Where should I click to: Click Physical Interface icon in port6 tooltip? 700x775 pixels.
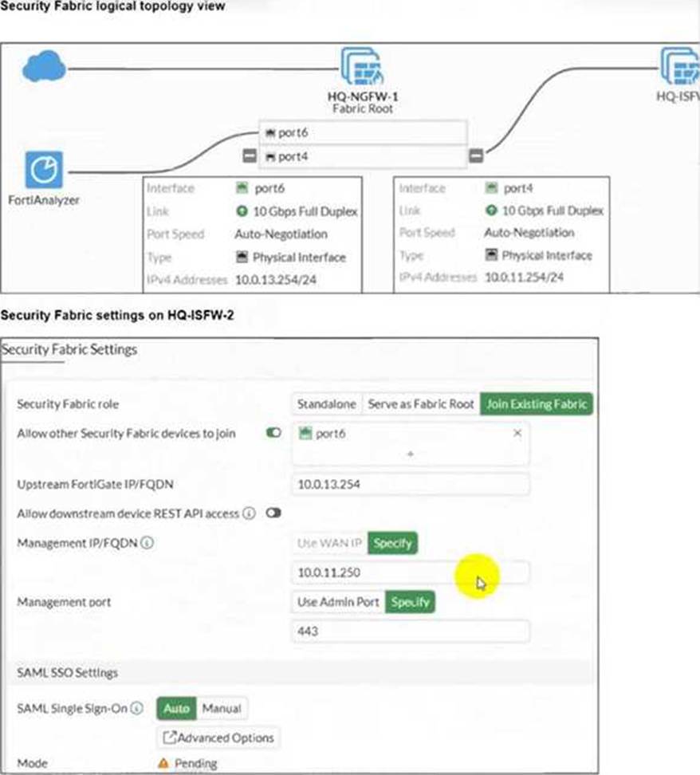point(242,257)
